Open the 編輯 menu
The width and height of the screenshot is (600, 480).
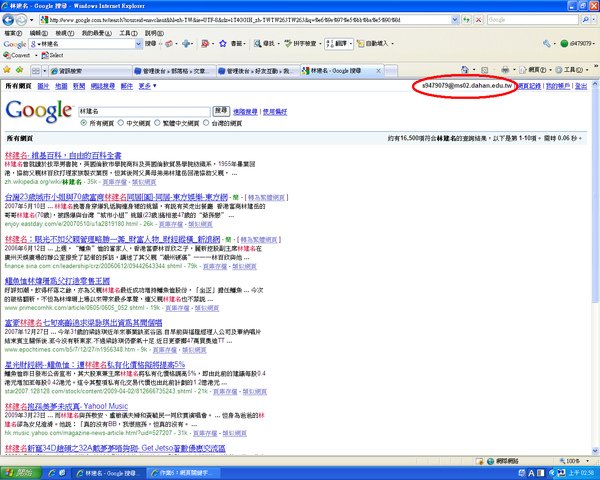click(39, 33)
